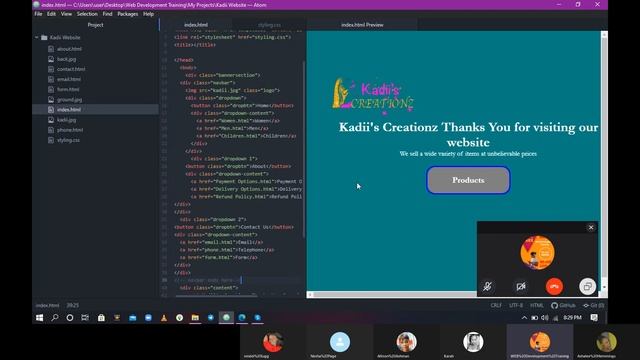Switch to the index.html editor tab
Viewport: 640px width, 360px height.
point(196,25)
